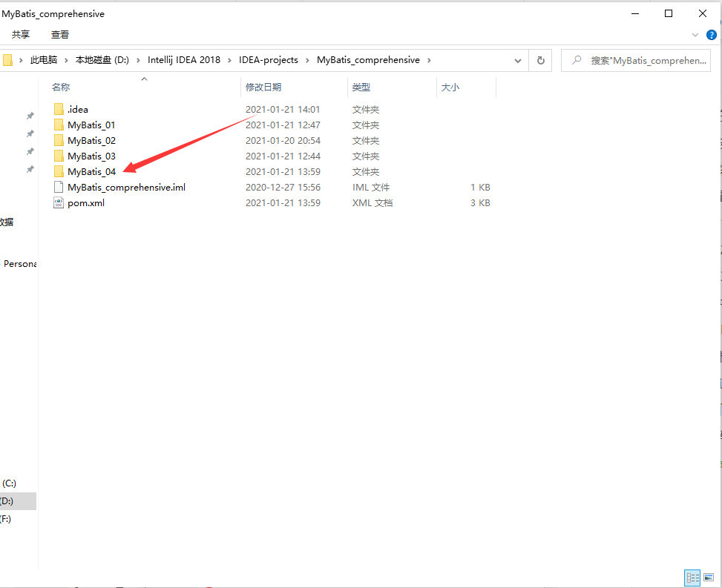Sort by the 类型 column header

[x=392, y=87]
